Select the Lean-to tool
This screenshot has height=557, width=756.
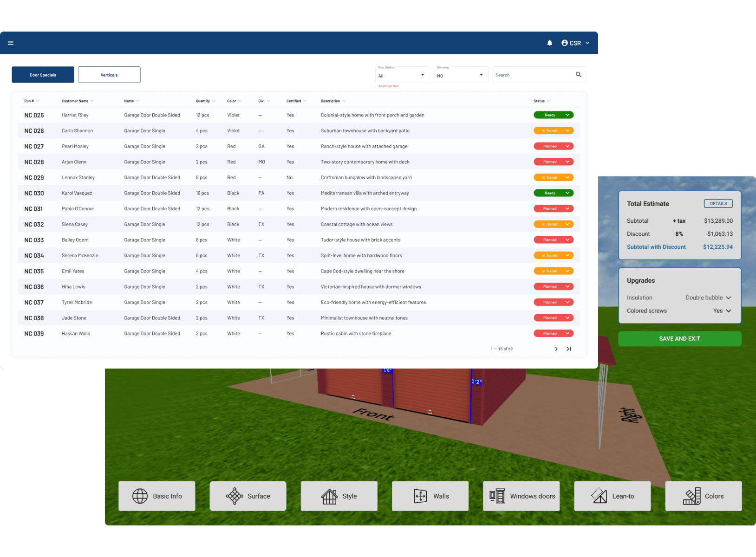pyautogui.click(x=612, y=496)
